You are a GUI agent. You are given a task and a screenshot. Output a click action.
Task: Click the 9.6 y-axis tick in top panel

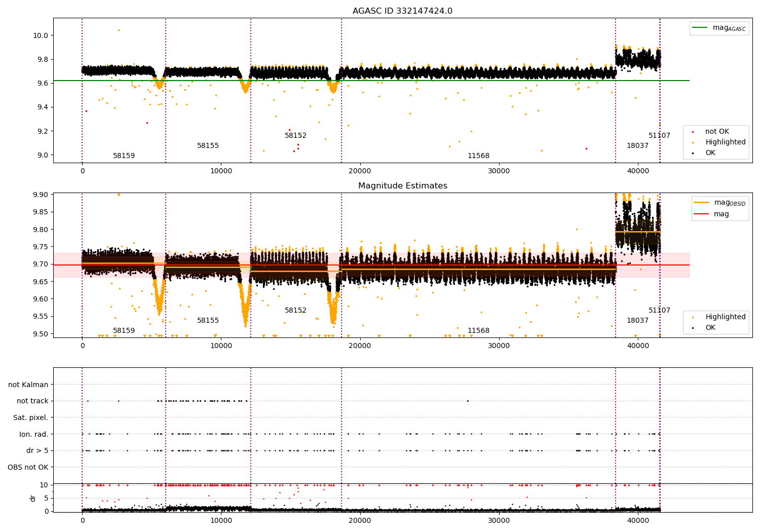pyautogui.click(x=42, y=83)
